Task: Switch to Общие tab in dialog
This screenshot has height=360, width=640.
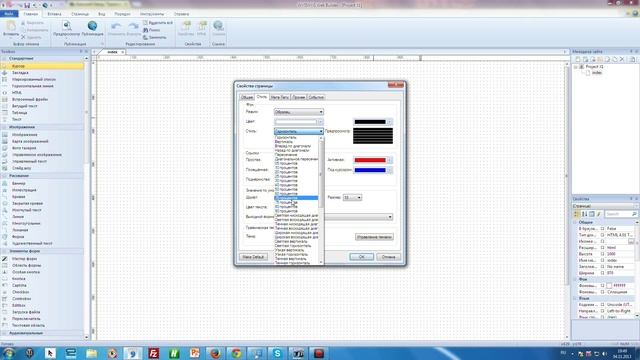Action: (x=247, y=97)
